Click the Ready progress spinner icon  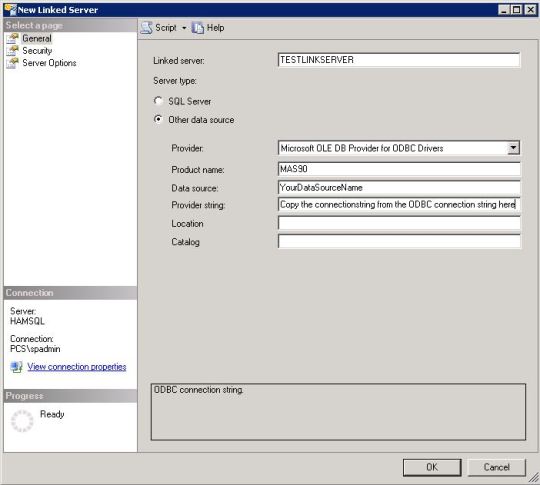22,421
